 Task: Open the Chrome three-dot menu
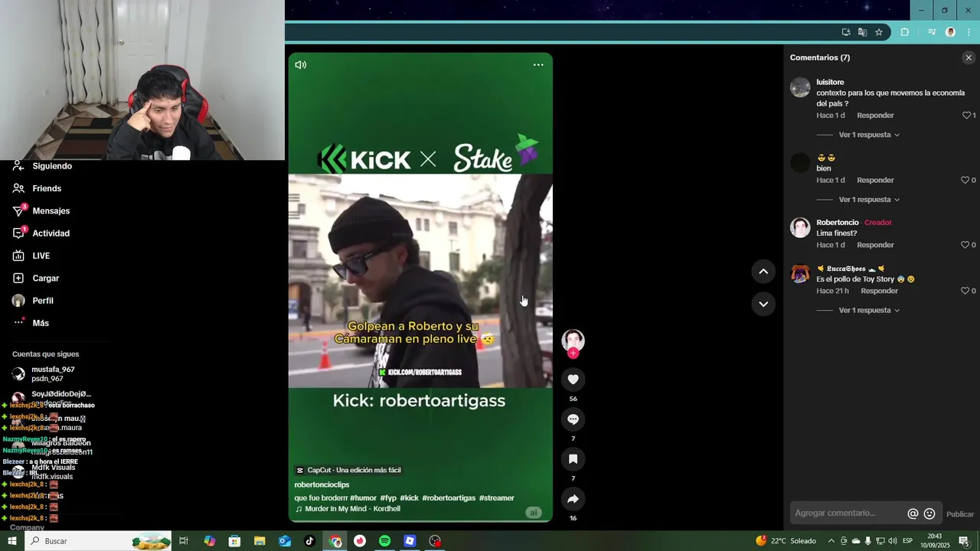tap(969, 32)
